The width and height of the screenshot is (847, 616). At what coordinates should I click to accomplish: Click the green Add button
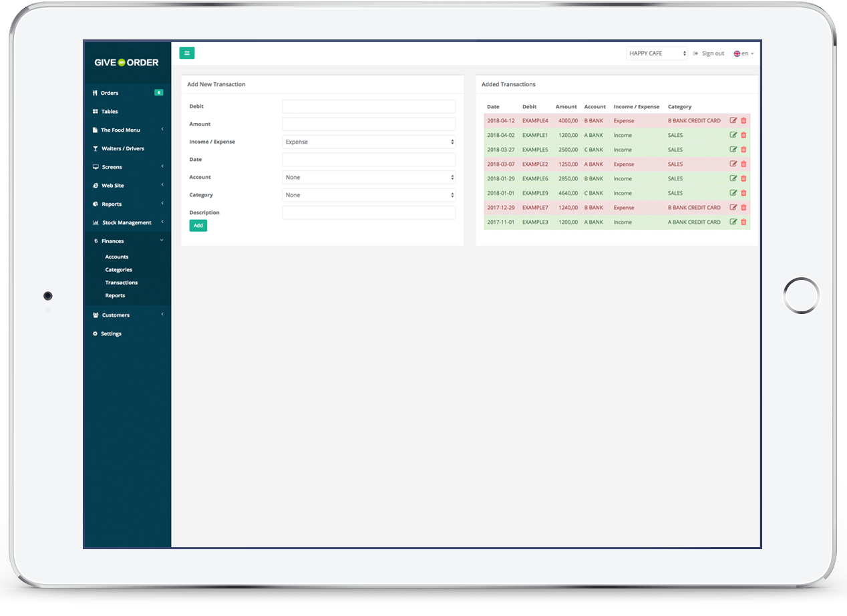(198, 226)
